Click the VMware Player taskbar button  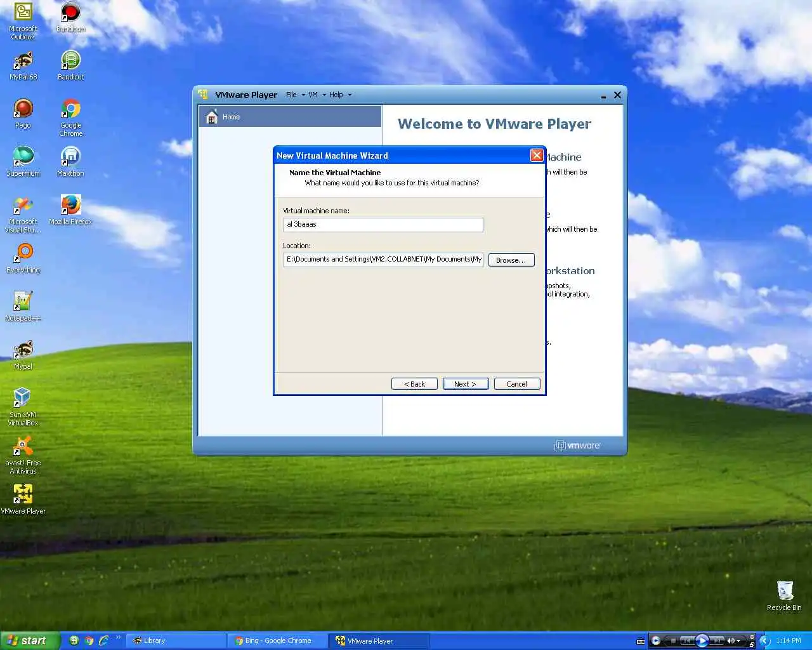coord(379,641)
